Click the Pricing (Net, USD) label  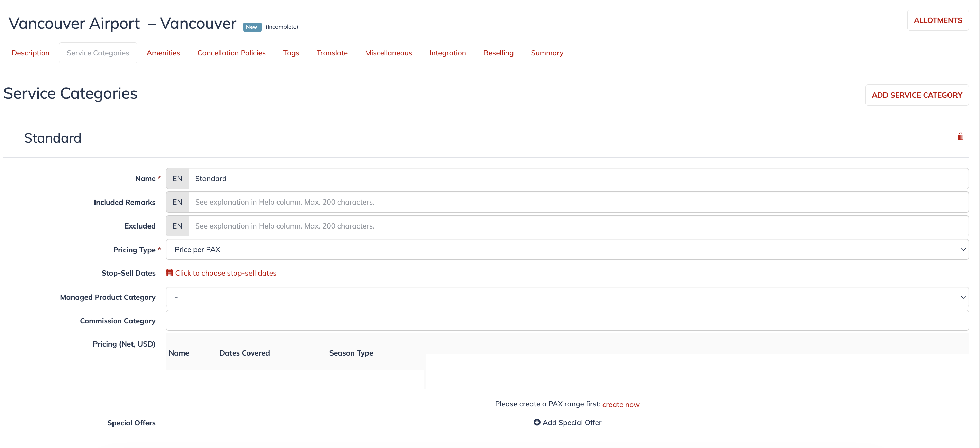[x=124, y=344]
